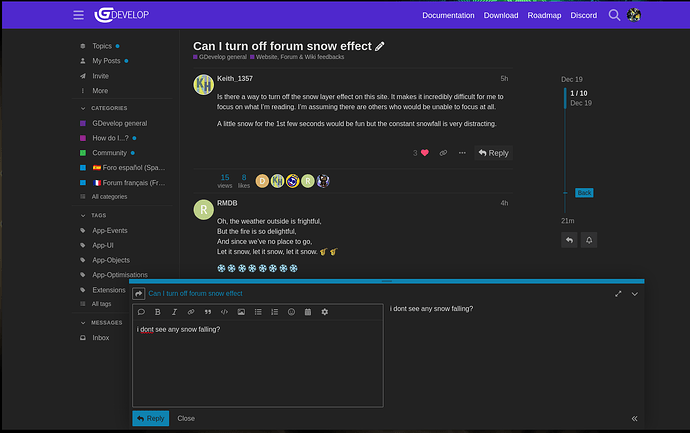Open the hamburger sidebar menu
Viewport: 690px width, 433px height.
[78, 15]
